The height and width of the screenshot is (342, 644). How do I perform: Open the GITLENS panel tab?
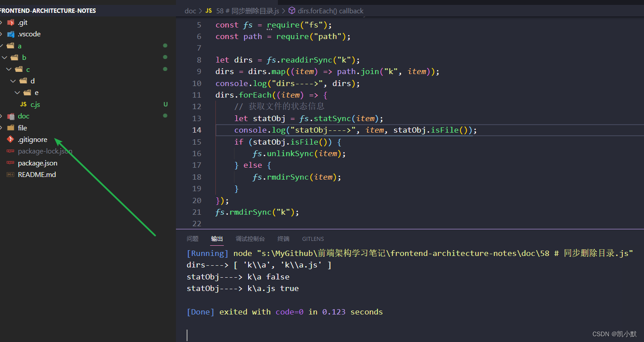pyautogui.click(x=313, y=239)
